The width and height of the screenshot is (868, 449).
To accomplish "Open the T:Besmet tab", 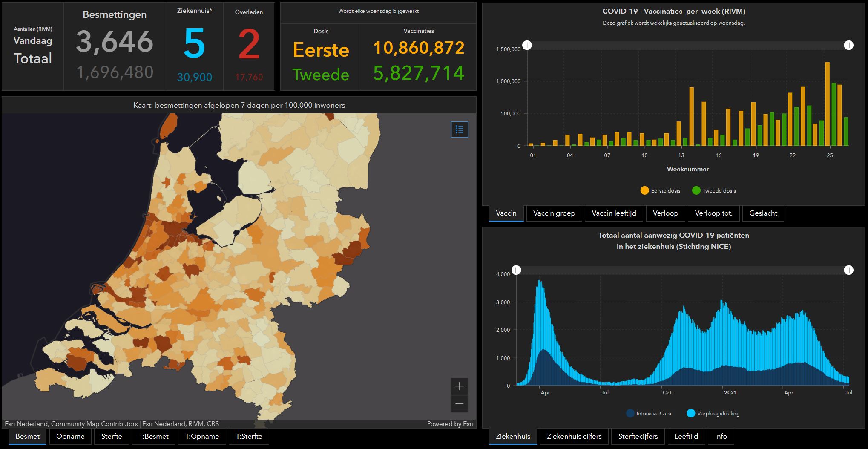I will tap(153, 436).
